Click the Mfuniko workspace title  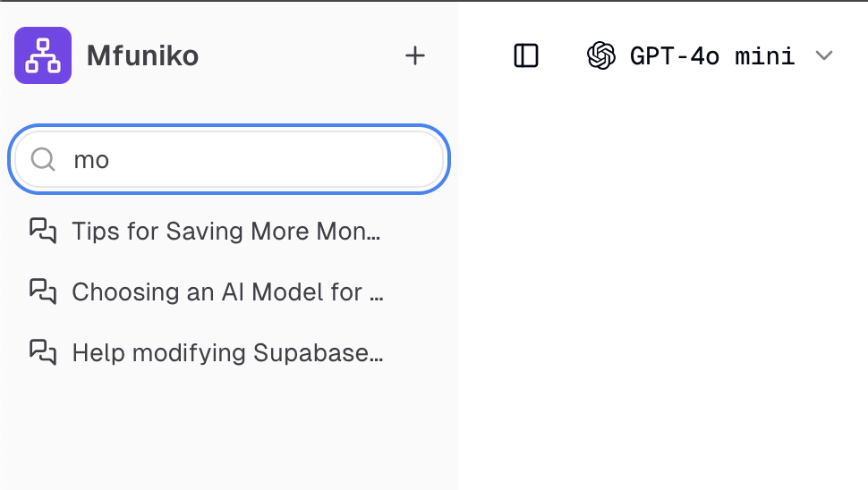(142, 56)
